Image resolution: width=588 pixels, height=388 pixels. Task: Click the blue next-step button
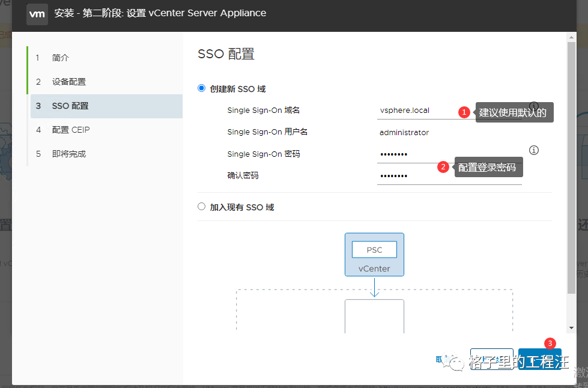click(540, 359)
